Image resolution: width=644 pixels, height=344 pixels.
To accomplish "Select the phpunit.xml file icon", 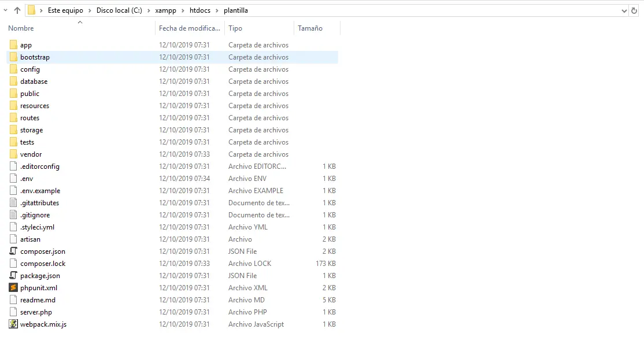I will coord(14,288).
